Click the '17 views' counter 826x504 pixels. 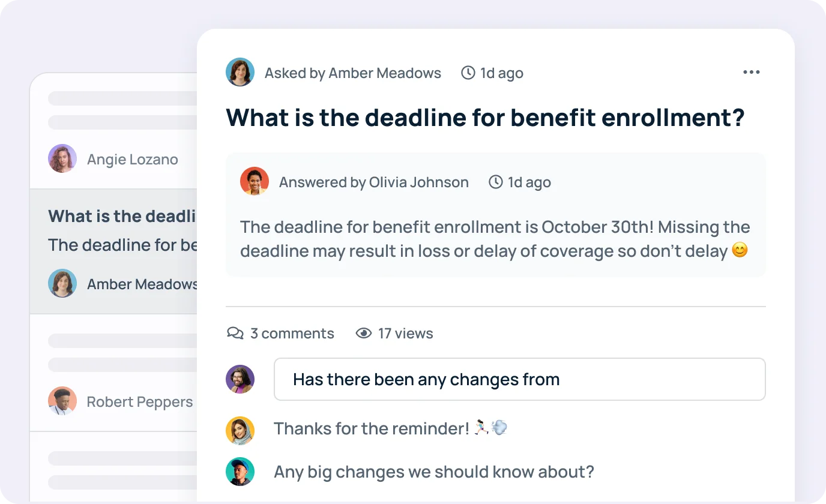tap(405, 333)
